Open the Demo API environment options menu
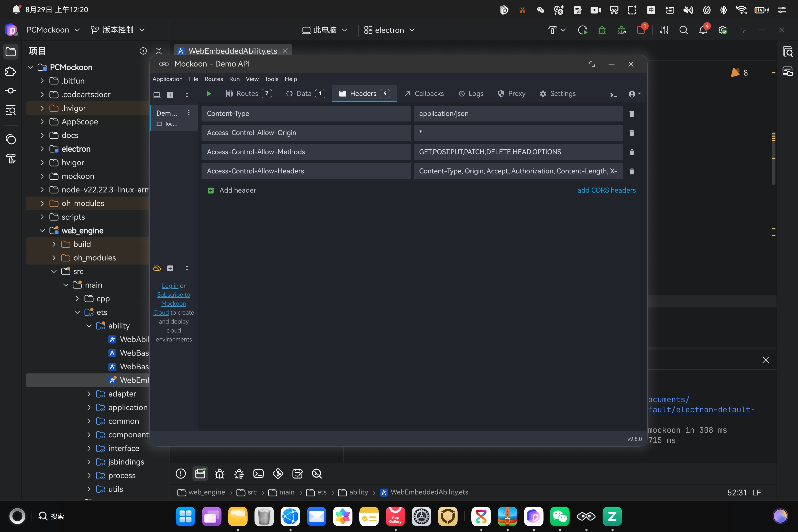 189,112
